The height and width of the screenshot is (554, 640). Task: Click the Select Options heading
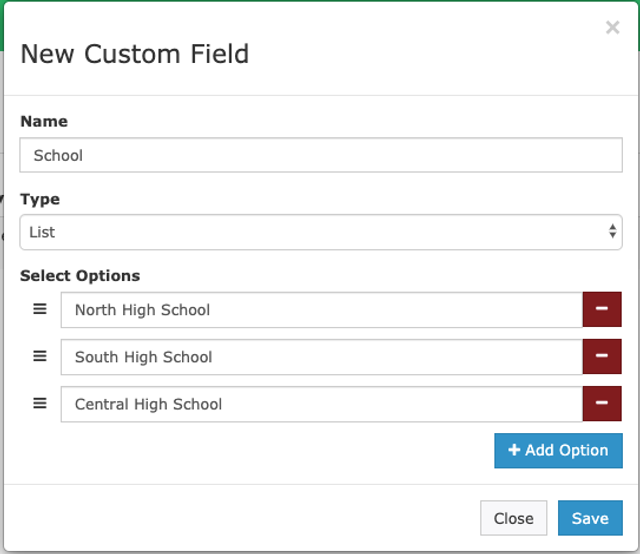click(x=80, y=275)
